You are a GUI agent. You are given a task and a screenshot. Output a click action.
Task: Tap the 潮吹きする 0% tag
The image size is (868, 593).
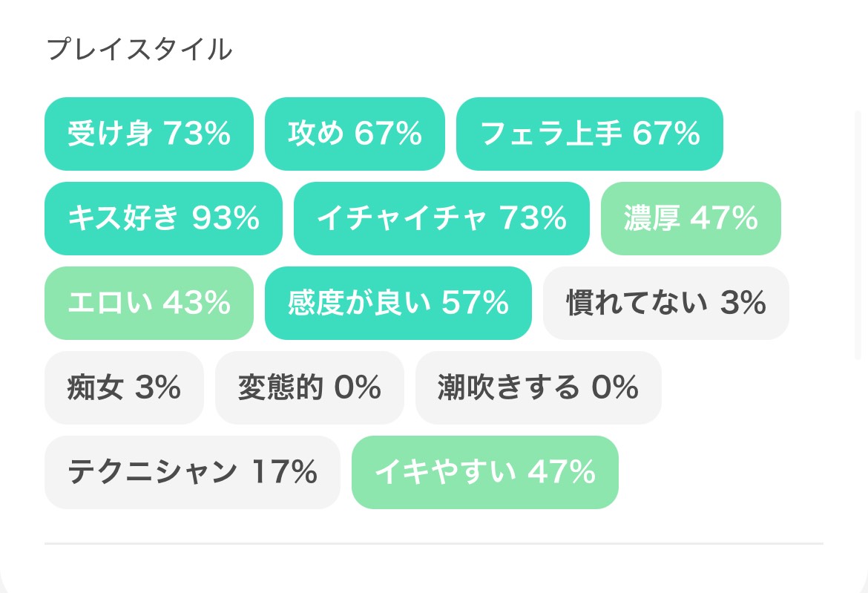point(538,387)
